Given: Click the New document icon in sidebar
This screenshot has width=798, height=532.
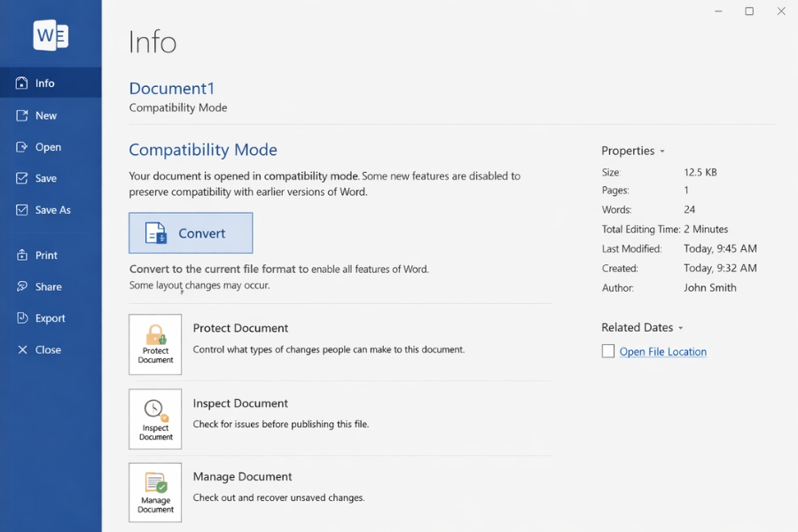Looking at the screenshot, I should tap(22, 115).
